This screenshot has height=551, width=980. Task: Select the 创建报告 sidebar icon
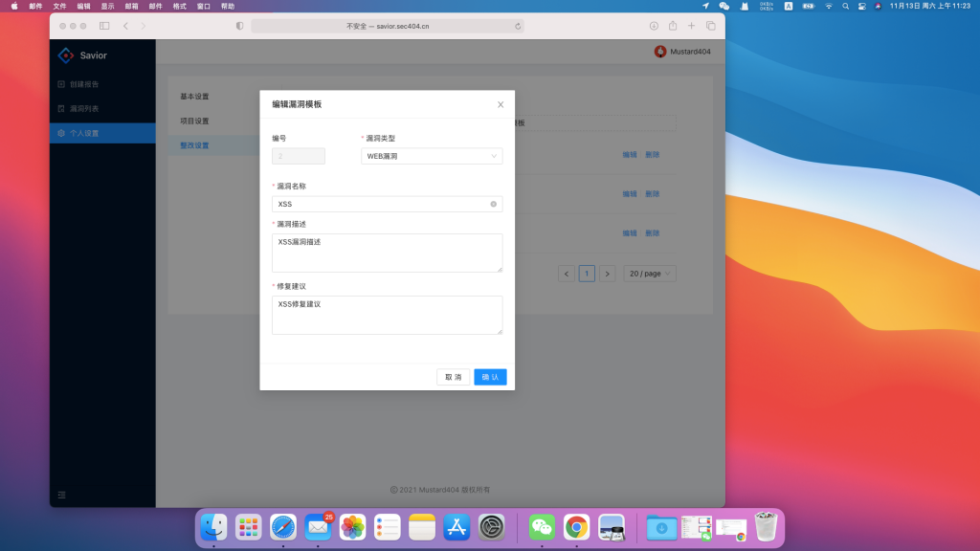[61, 84]
